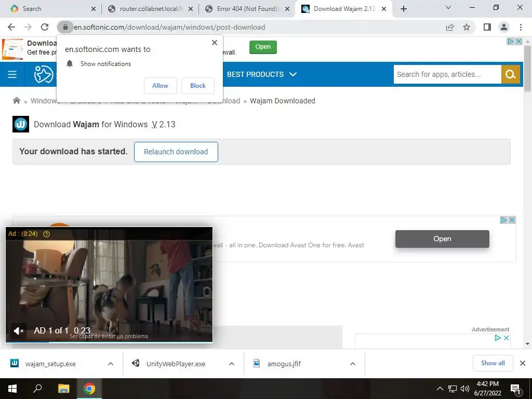The width and height of the screenshot is (532, 399).
Task: Close the downloads shelf
Action: pos(523,363)
